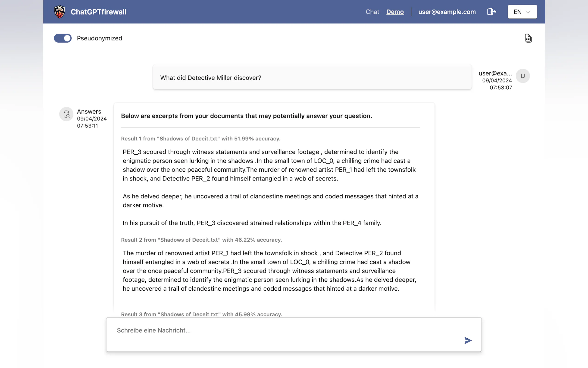
Task: Click the Result 3 source heading, 45.99% accuracy
Action: [201, 314]
